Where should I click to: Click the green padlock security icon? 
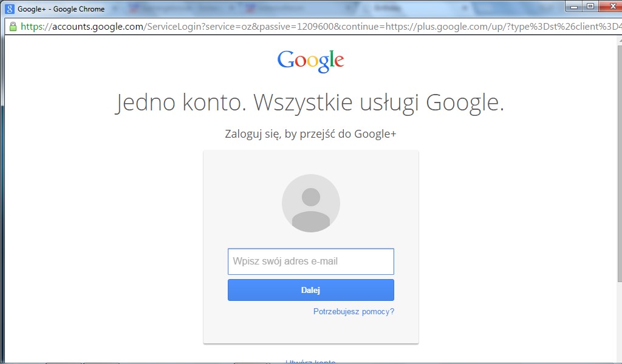click(12, 27)
